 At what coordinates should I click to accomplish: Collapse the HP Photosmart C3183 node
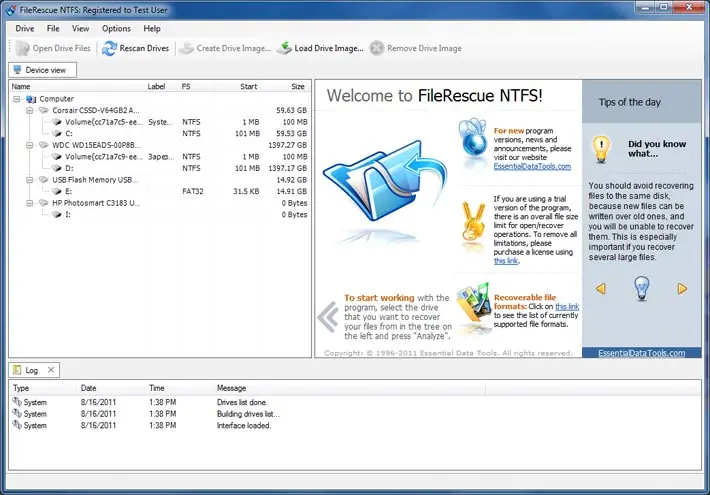[x=29, y=203]
